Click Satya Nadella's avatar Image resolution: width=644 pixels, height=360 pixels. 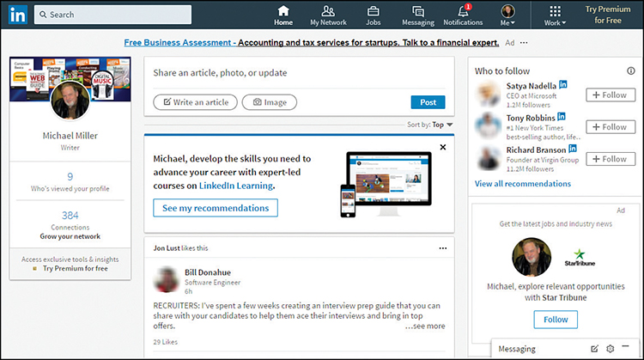[x=488, y=95]
